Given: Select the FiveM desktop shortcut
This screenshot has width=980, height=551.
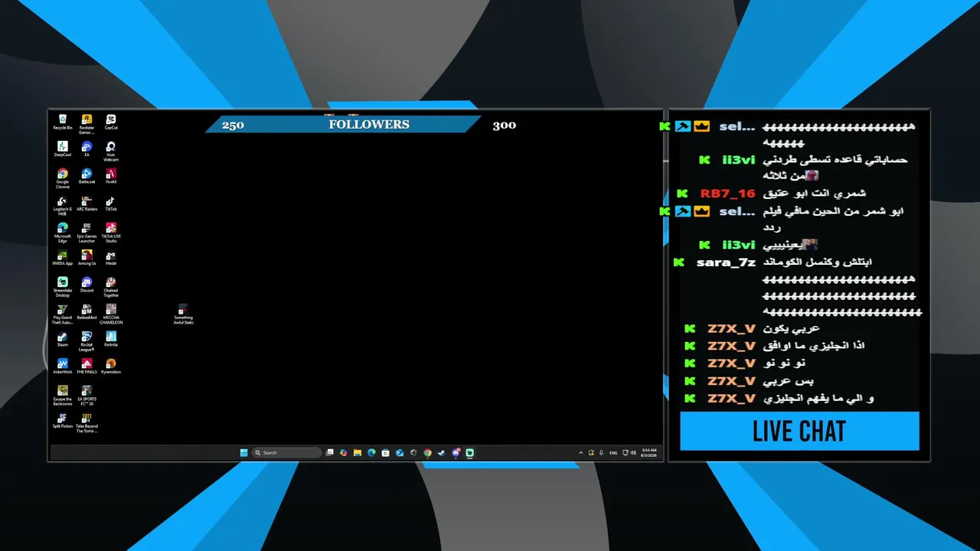Looking at the screenshot, I should tap(111, 177).
